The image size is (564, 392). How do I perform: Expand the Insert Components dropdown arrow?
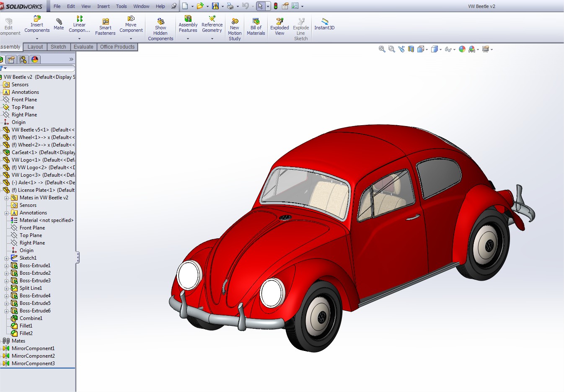(37, 39)
